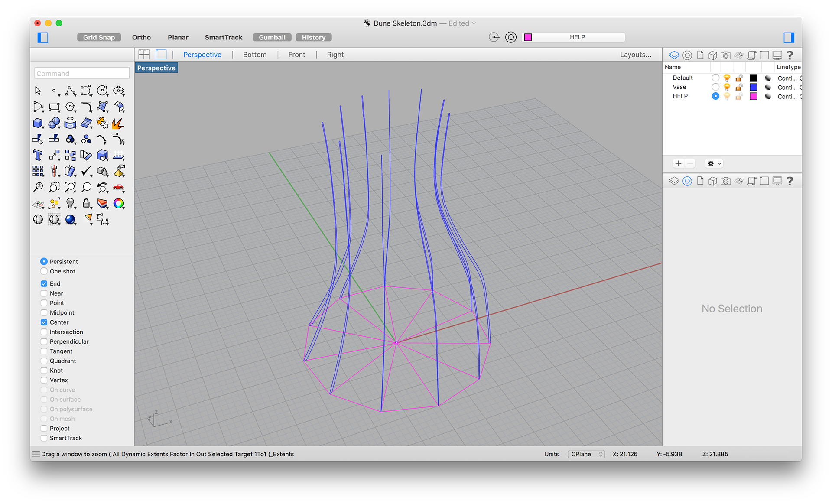
Task: Choose the single Point tool
Action: coord(54,91)
